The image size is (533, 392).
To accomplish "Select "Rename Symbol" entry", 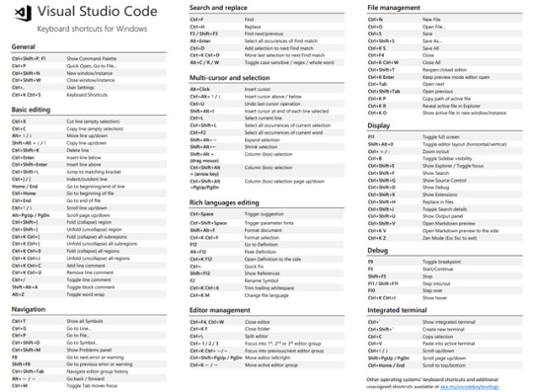I will [262, 280].
